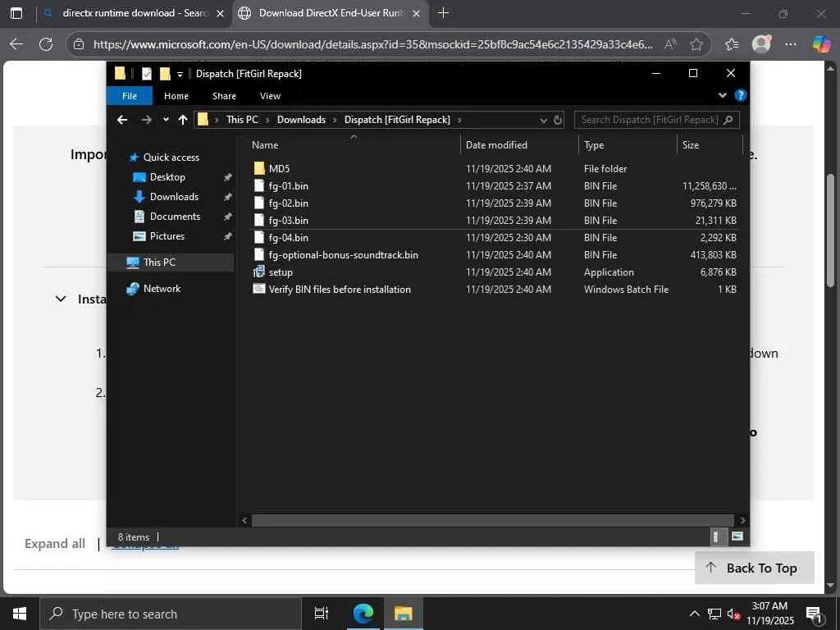This screenshot has width=840, height=630.
Task: Open the Home ribbon tab
Action: tap(176, 96)
